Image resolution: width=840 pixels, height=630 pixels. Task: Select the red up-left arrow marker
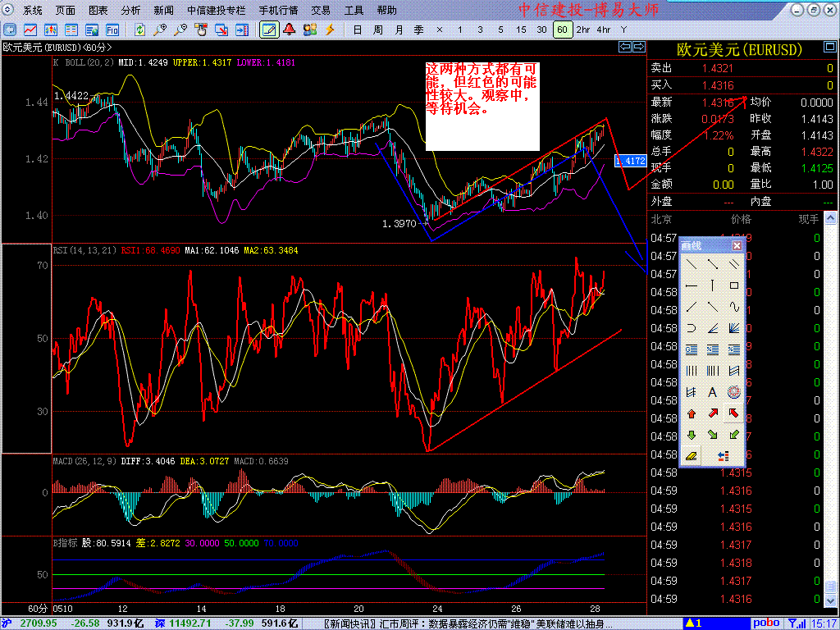click(734, 413)
